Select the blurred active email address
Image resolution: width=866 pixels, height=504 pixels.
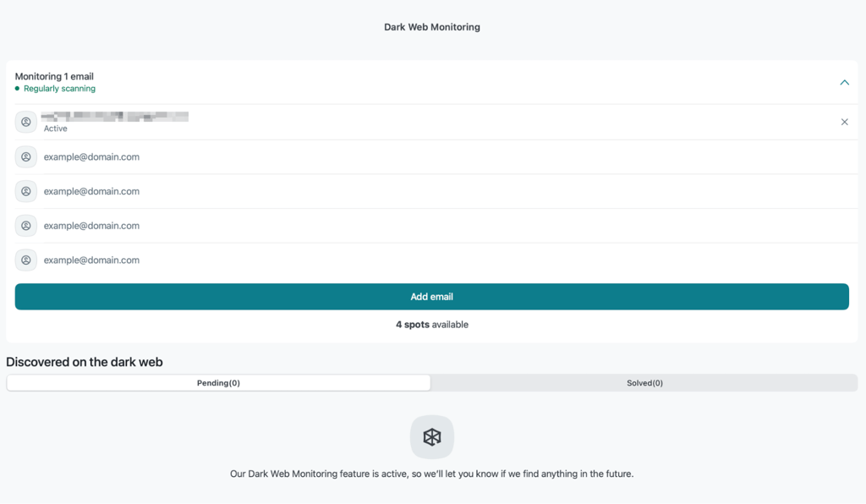(115, 117)
